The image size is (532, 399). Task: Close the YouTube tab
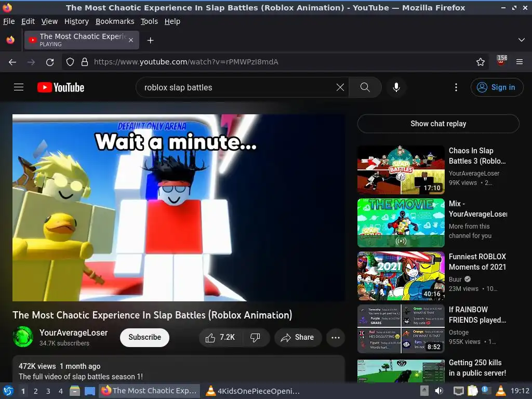[x=131, y=40]
